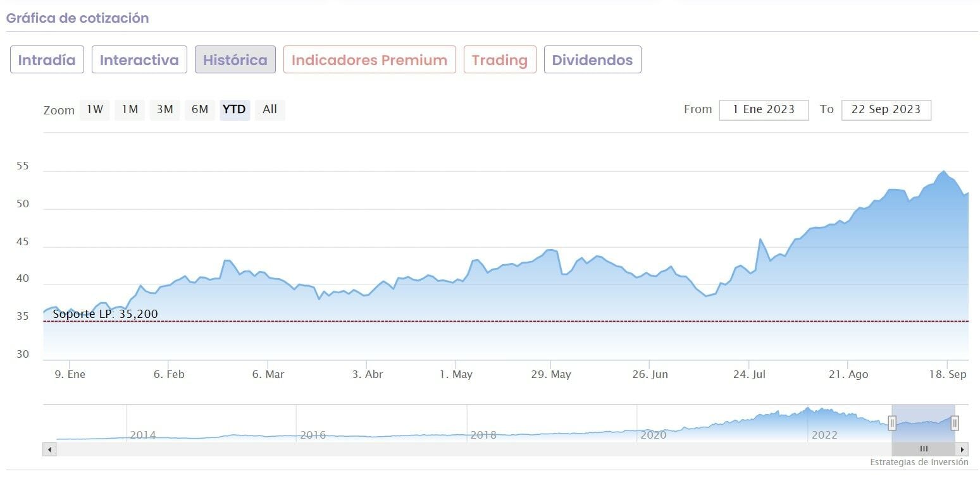
Task: Click the left range handle in navigator
Action: point(892,423)
